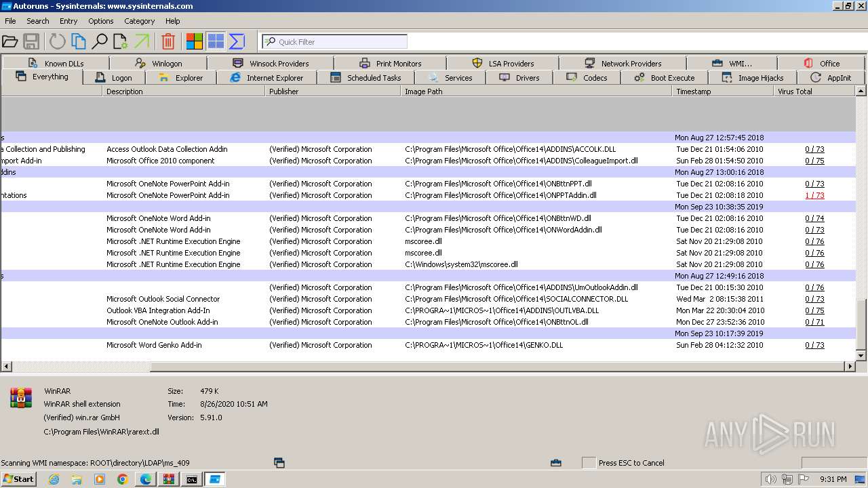
Task: Click the Copy toolbar icon
Action: coord(79,41)
